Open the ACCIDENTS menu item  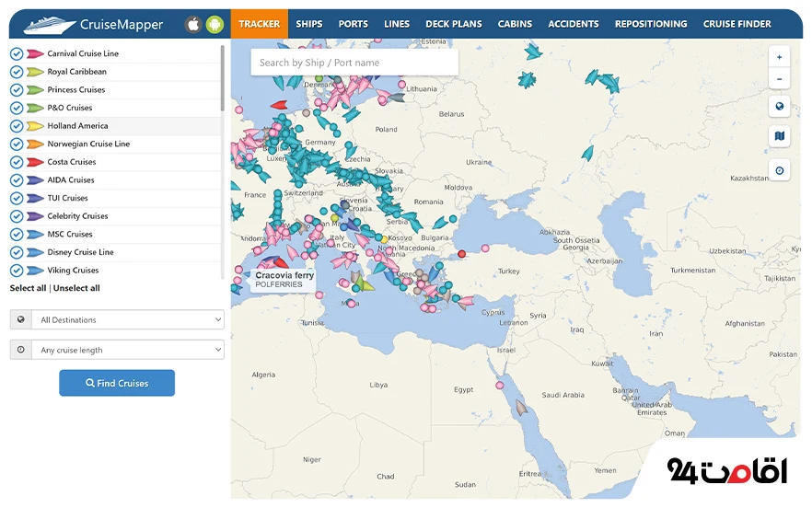(x=574, y=24)
